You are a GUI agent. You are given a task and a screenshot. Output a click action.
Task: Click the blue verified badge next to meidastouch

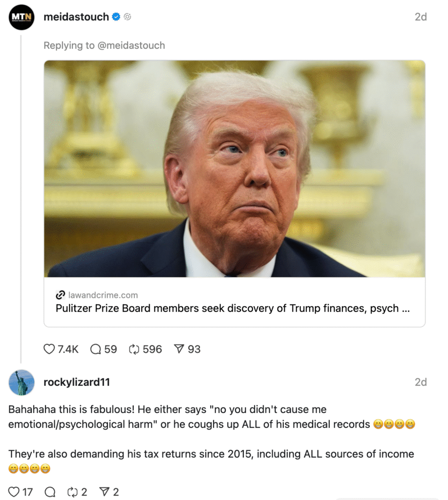point(116,17)
